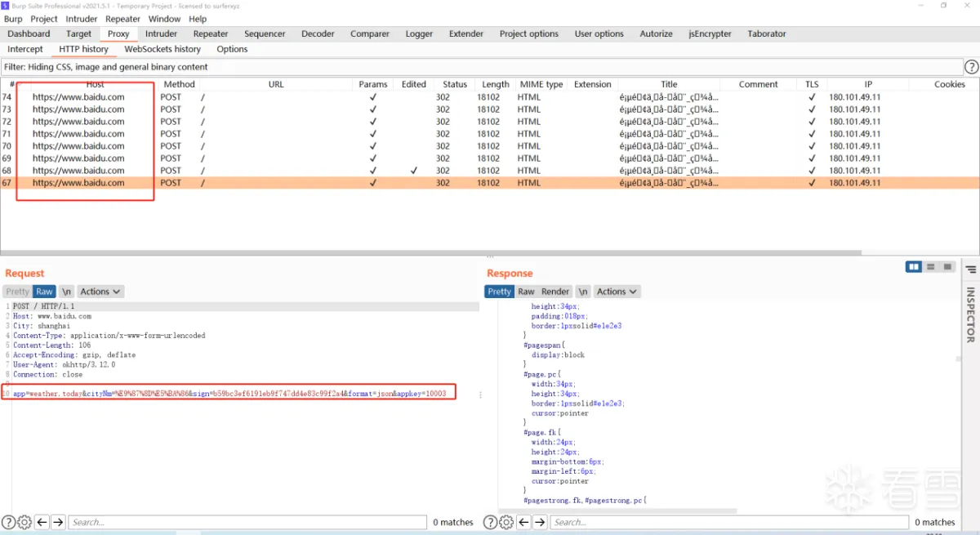980x535 pixels.
Task: Go to next match in response search
Action: tap(540, 522)
